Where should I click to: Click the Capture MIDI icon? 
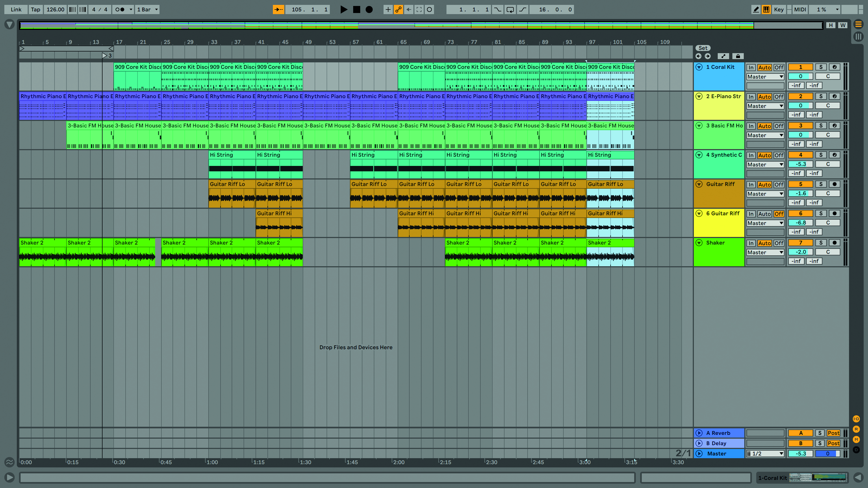coord(419,9)
